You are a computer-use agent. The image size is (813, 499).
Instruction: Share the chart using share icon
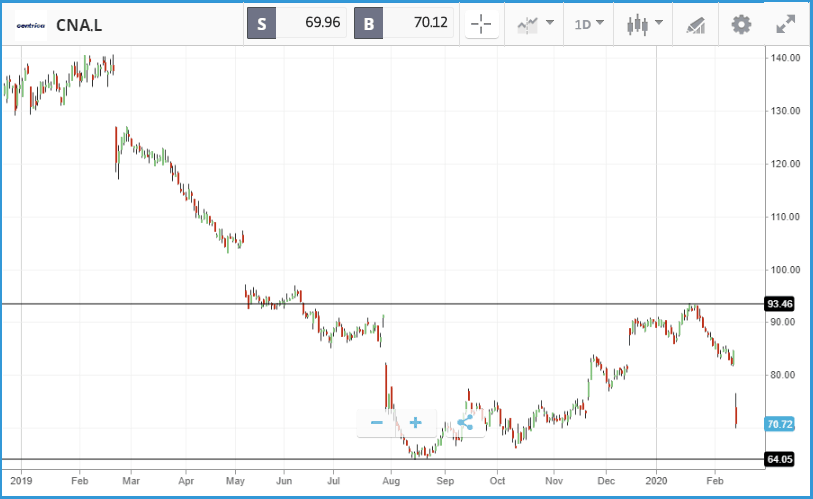tap(465, 423)
